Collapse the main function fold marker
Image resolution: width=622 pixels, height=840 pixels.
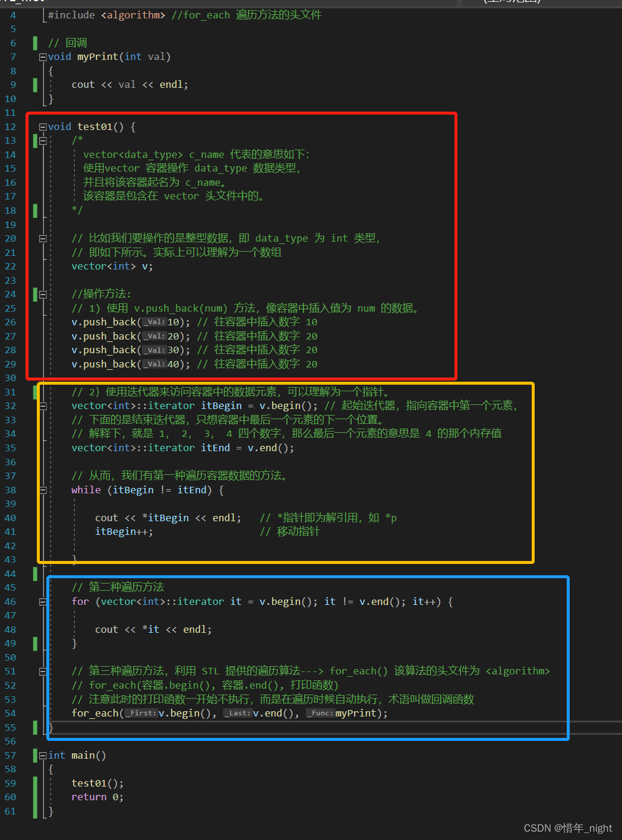pos(42,755)
